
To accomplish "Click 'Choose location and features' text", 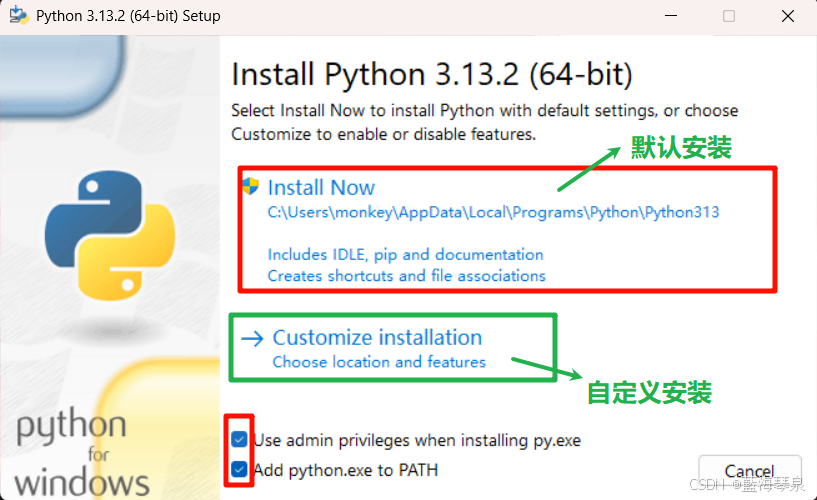I will 379,362.
